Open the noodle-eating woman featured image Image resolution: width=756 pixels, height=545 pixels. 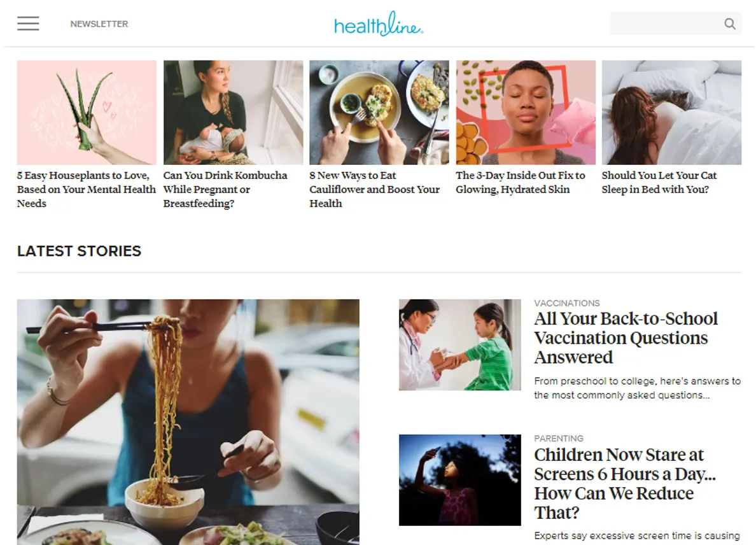click(188, 422)
